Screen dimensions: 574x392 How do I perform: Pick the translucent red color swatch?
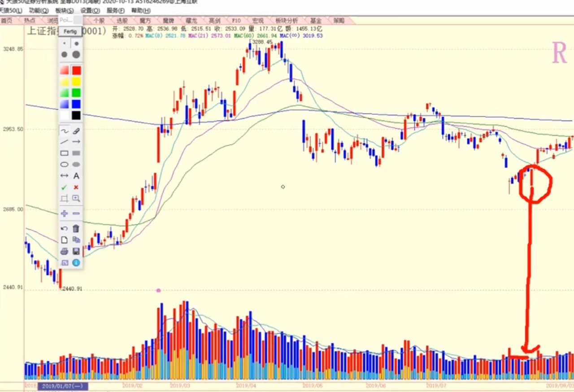coord(65,70)
